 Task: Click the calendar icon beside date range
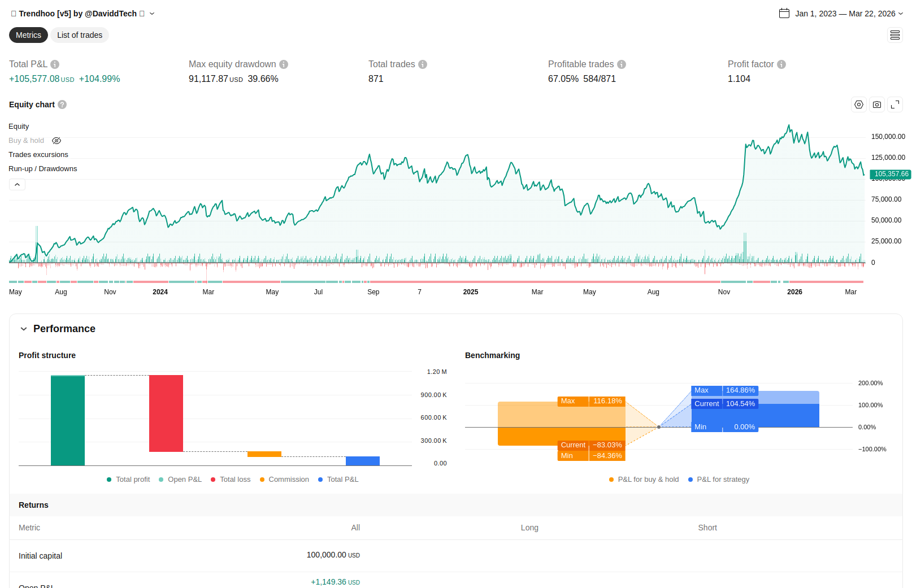click(x=784, y=14)
